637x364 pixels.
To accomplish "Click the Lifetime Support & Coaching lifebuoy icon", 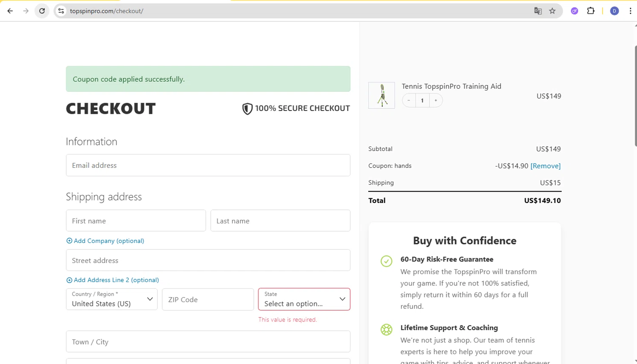I will coord(386,329).
